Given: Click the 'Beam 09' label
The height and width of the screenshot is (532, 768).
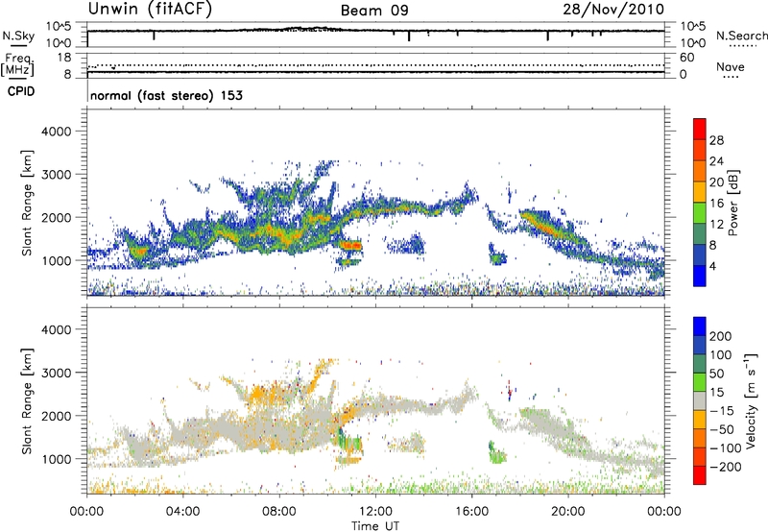Looking at the screenshot, I should (374, 11).
